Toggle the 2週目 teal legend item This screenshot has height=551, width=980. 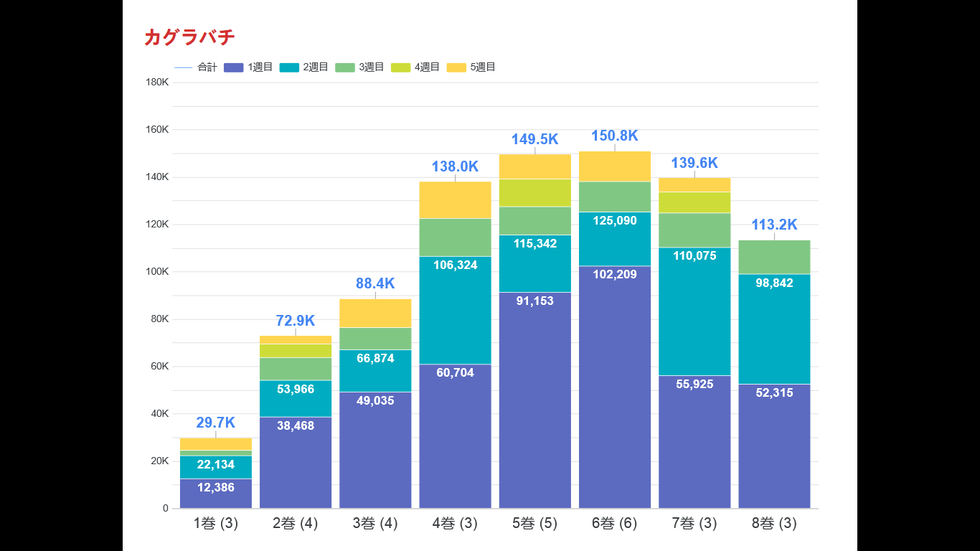[303, 67]
